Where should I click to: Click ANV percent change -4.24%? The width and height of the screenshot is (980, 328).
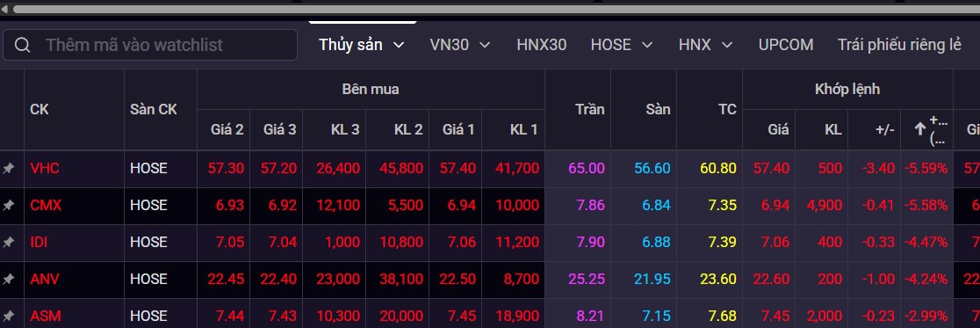coord(925,279)
